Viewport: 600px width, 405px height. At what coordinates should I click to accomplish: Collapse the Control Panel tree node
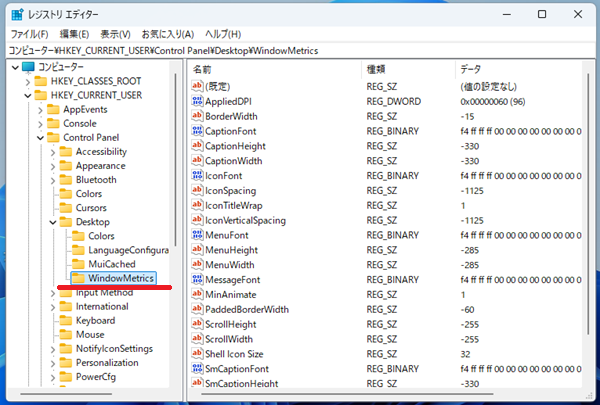[x=41, y=138]
